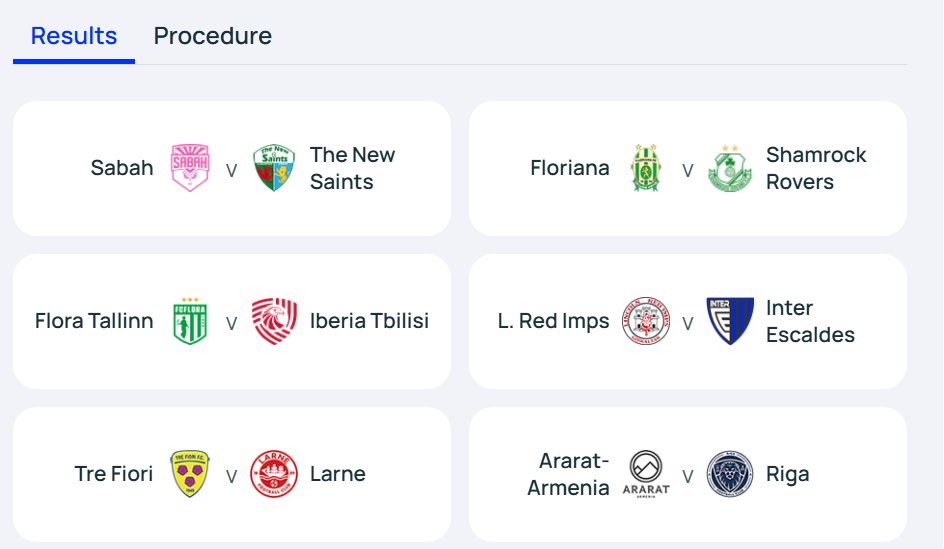The image size is (944, 549).
Task: Click the Ararat-Armenia team name
Action: point(568,474)
